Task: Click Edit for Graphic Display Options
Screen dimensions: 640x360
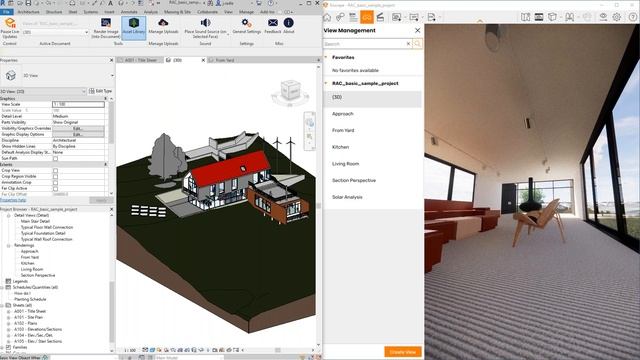Action: [x=78, y=134]
